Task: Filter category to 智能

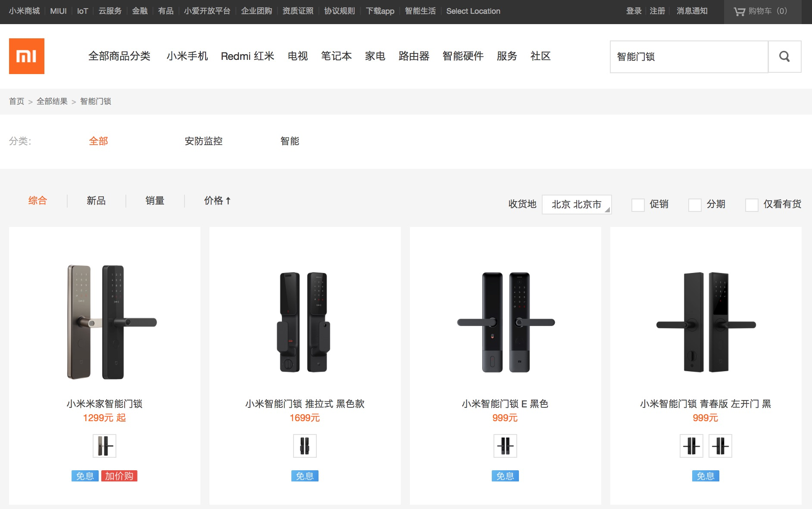Action: coord(290,141)
